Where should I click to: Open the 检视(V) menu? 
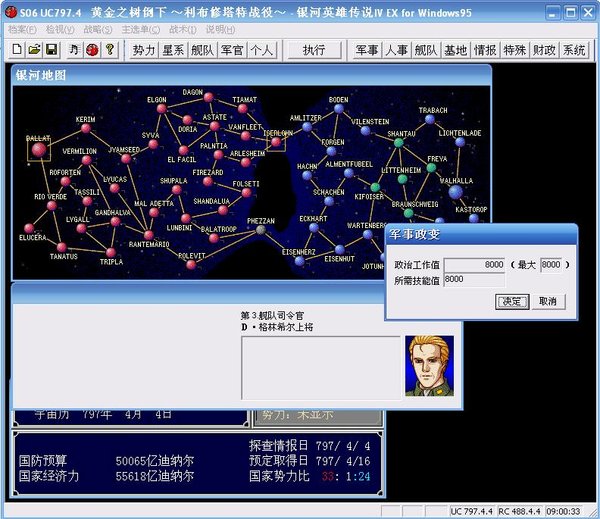click(60, 29)
